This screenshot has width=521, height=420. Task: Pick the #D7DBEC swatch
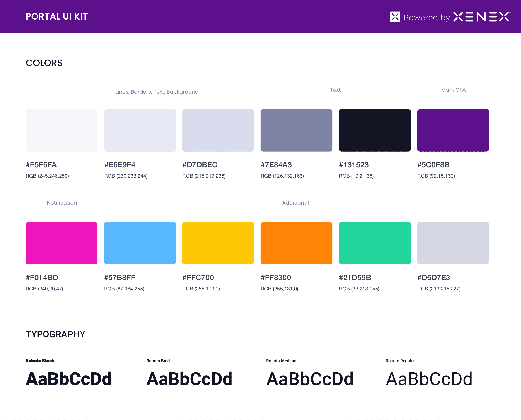pyautogui.click(x=218, y=130)
